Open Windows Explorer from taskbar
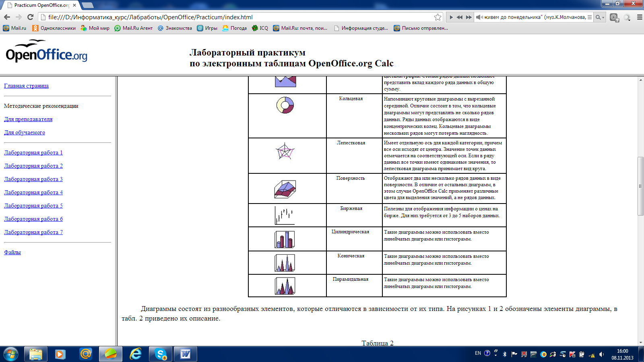Viewport: 644px width, 362px height. coord(36,354)
